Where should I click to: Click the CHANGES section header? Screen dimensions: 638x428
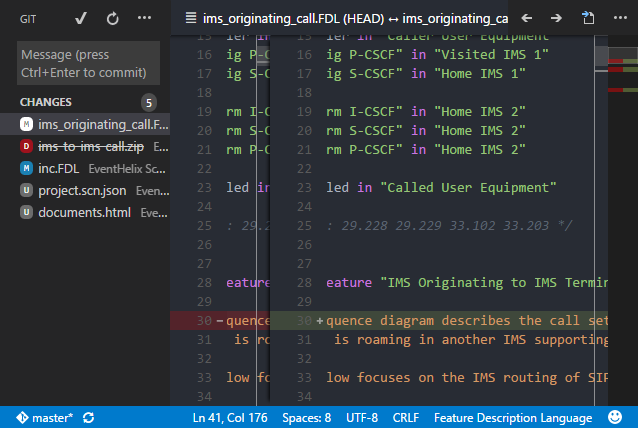[x=46, y=102]
